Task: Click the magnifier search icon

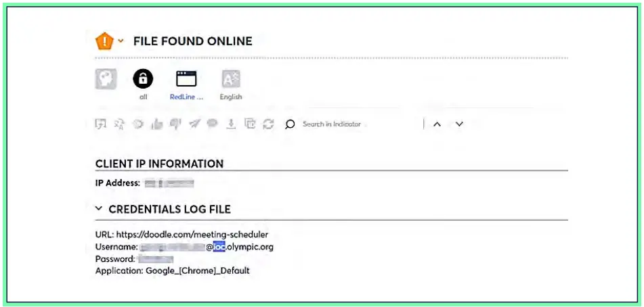Action: [290, 124]
